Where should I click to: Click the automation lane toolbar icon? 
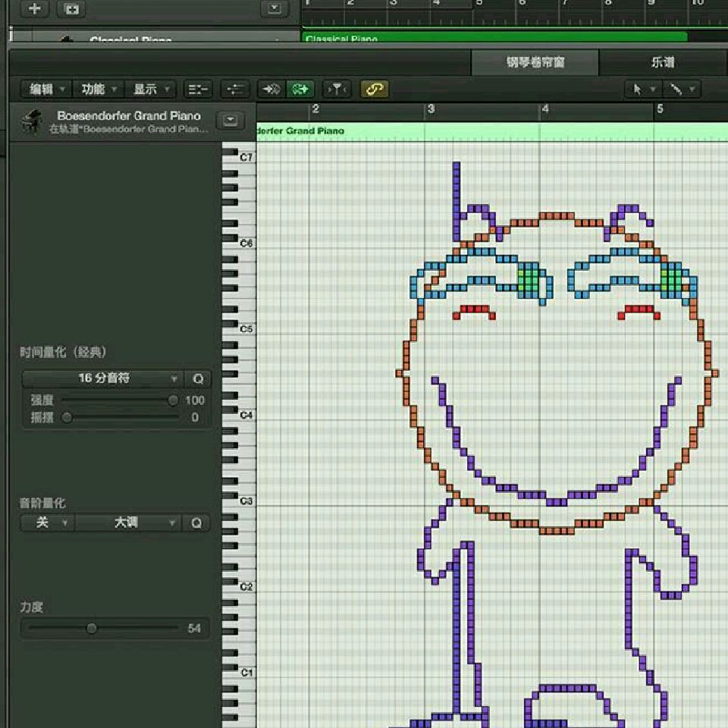(235, 89)
